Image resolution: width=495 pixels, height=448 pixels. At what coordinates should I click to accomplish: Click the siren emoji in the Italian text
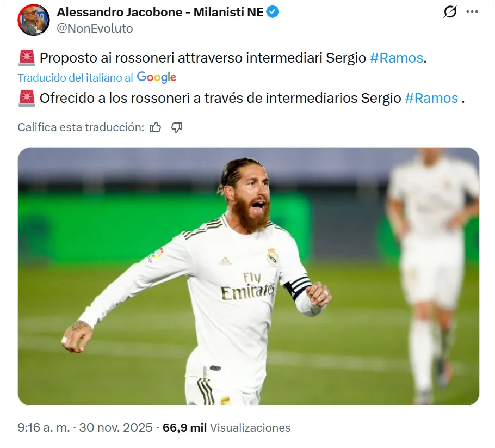click(x=27, y=58)
